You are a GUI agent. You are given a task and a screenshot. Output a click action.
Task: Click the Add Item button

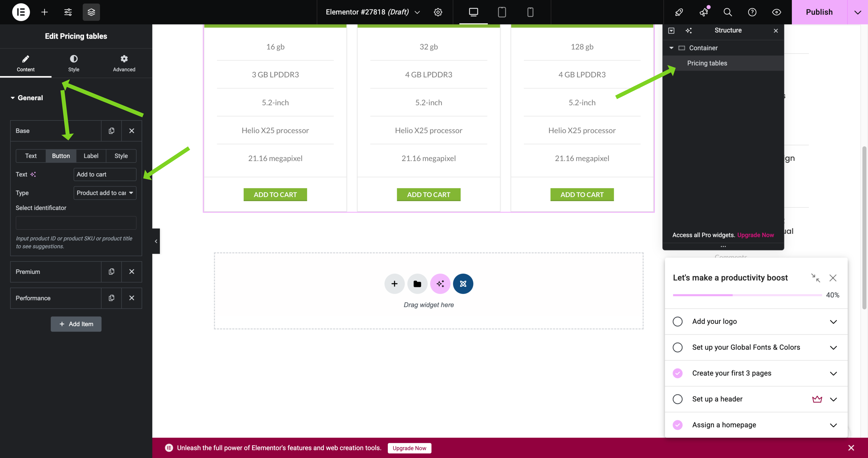76,324
